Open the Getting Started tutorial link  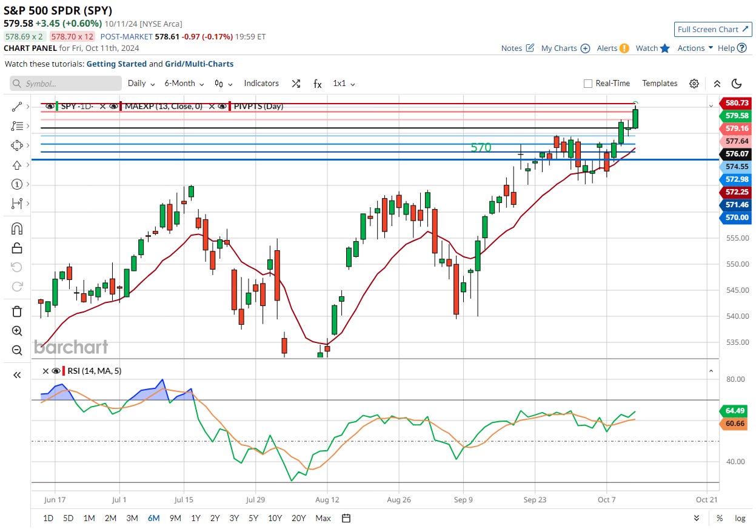coord(116,64)
